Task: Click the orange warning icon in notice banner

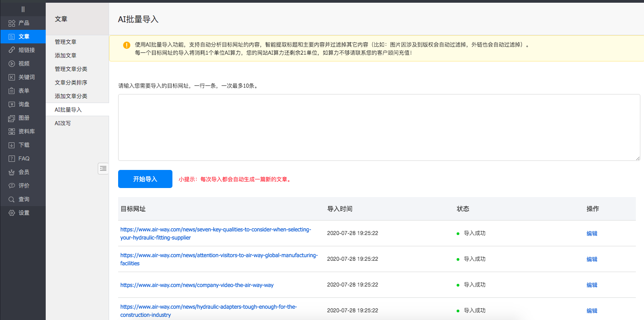Action: tap(127, 45)
